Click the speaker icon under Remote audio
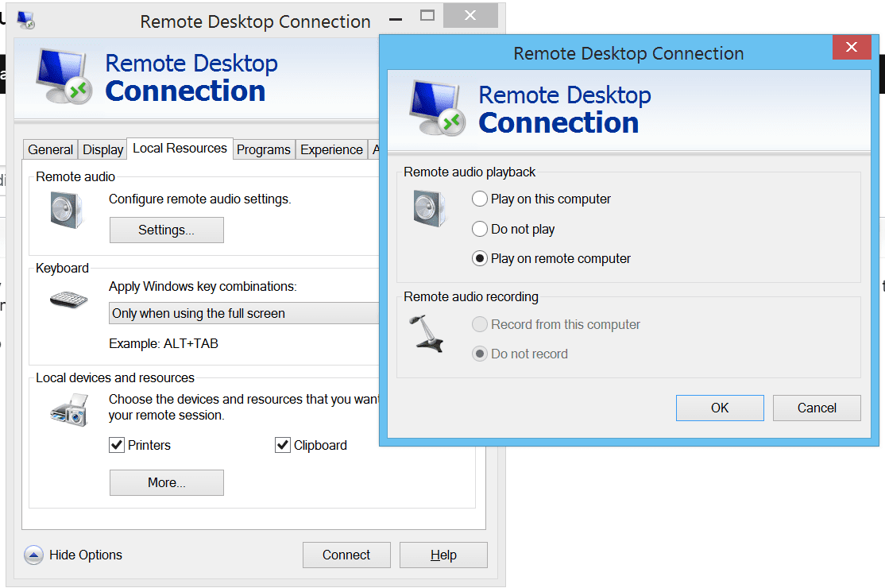 68,210
